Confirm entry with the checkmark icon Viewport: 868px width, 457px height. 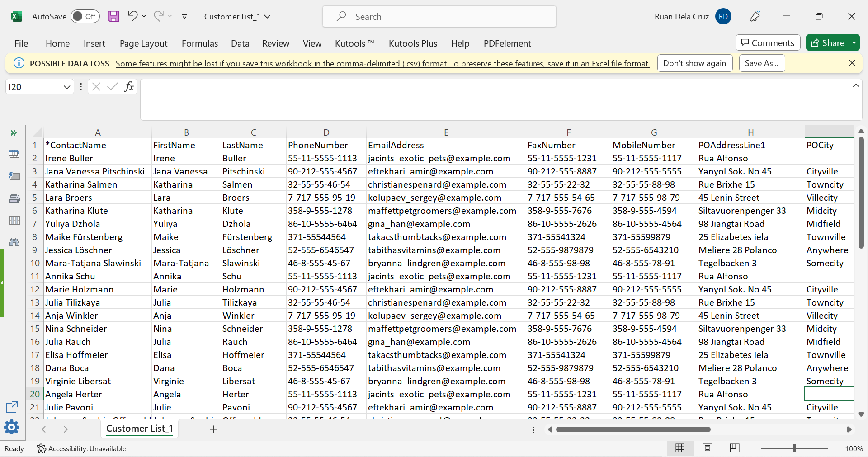112,86
